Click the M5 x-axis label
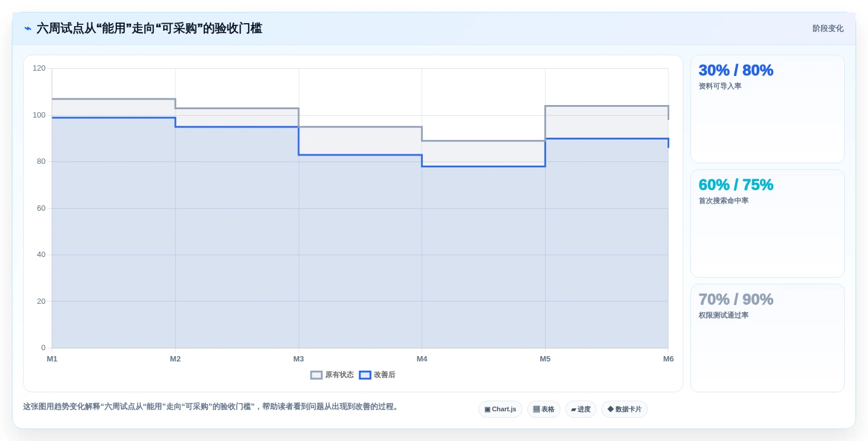Image resolution: width=868 pixels, height=441 pixels. coord(545,359)
